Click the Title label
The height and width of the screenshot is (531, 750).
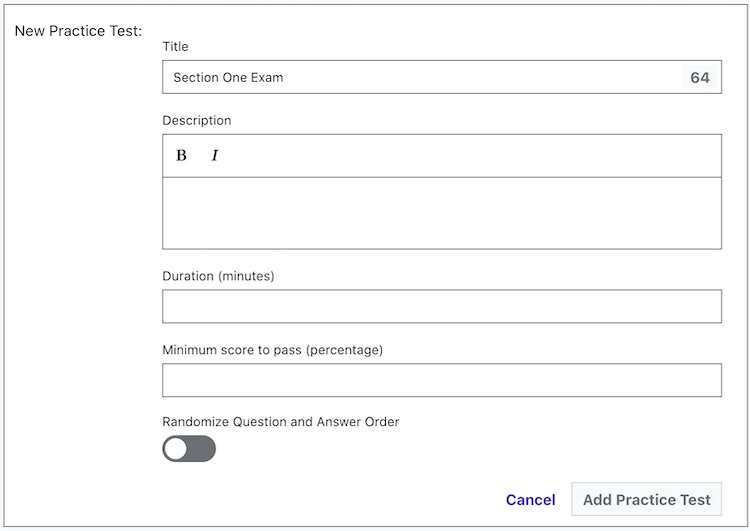click(175, 46)
